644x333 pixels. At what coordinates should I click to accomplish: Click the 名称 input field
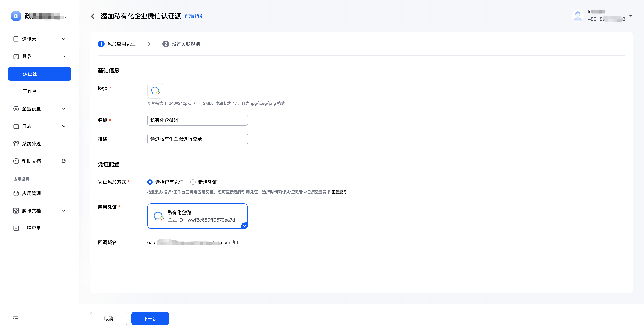[197, 120]
